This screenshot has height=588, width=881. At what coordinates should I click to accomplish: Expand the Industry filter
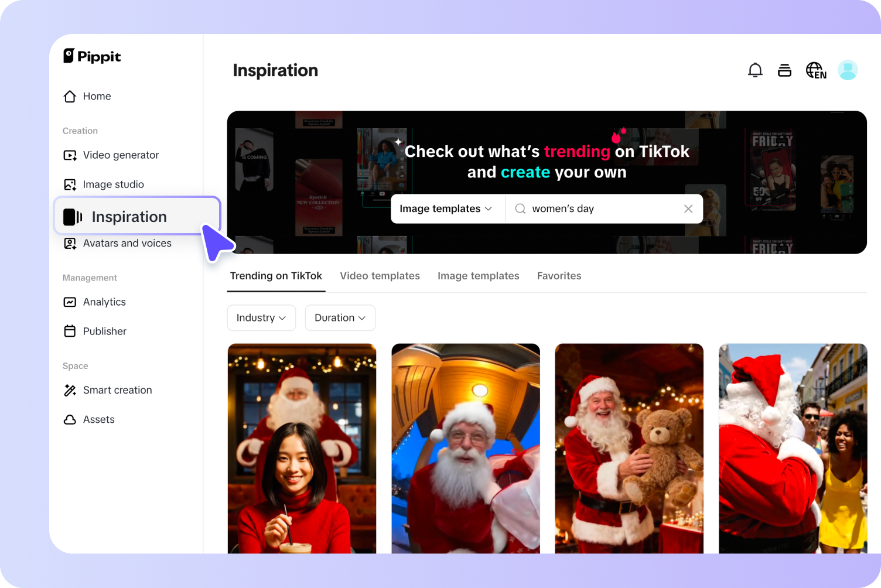pos(261,317)
